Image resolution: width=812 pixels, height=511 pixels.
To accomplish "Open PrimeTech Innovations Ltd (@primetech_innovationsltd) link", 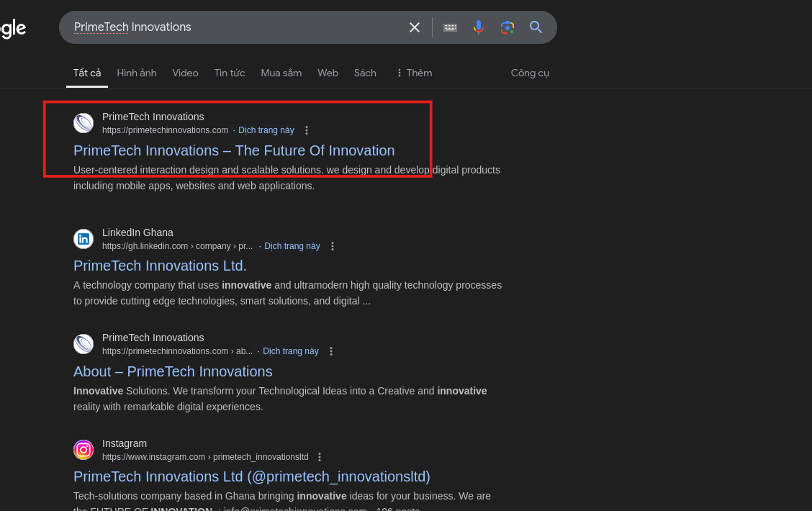I will (x=252, y=477).
